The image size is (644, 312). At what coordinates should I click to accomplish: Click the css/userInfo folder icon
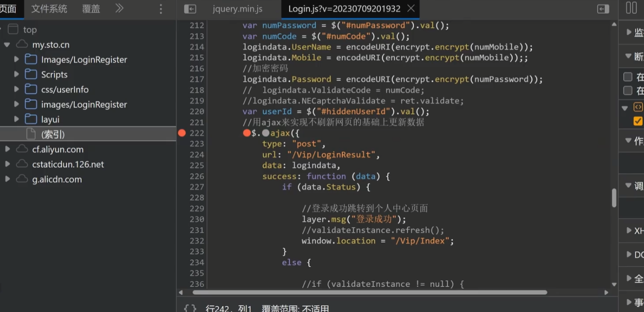(31, 89)
